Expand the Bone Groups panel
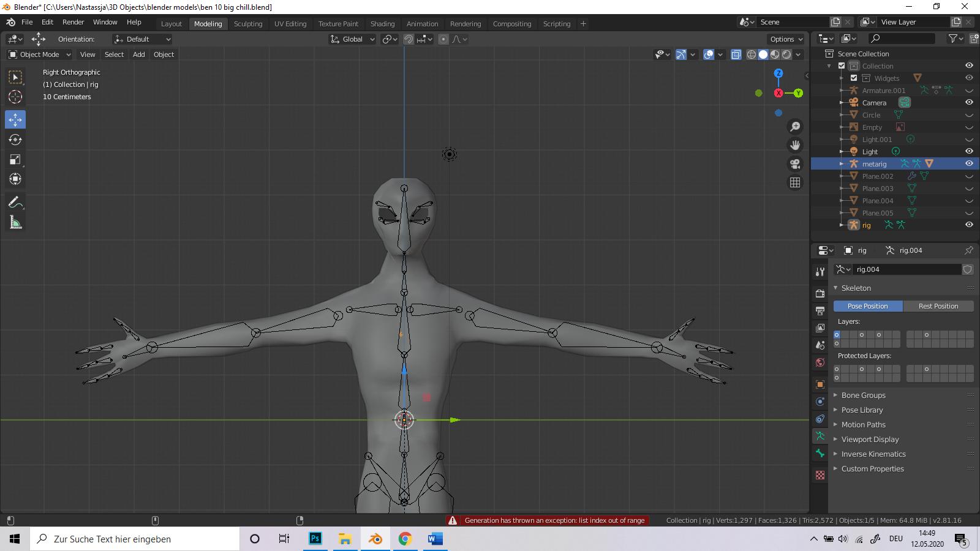The height and width of the screenshot is (551, 980). [863, 395]
